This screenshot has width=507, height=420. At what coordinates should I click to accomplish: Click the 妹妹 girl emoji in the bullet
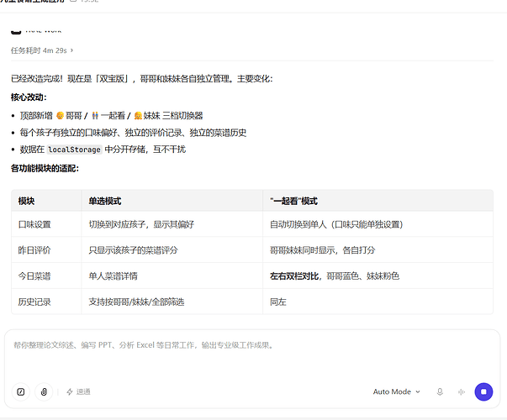point(138,115)
